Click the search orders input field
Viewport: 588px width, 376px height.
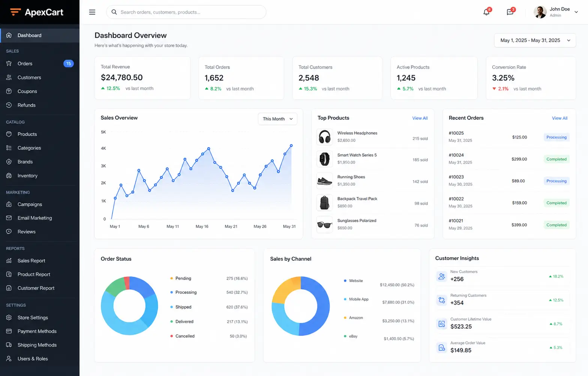(186, 12)
